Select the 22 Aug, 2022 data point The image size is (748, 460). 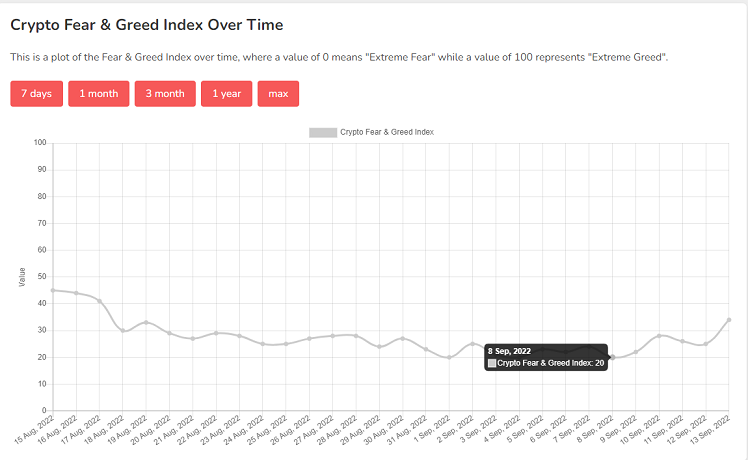click(216, 333)
